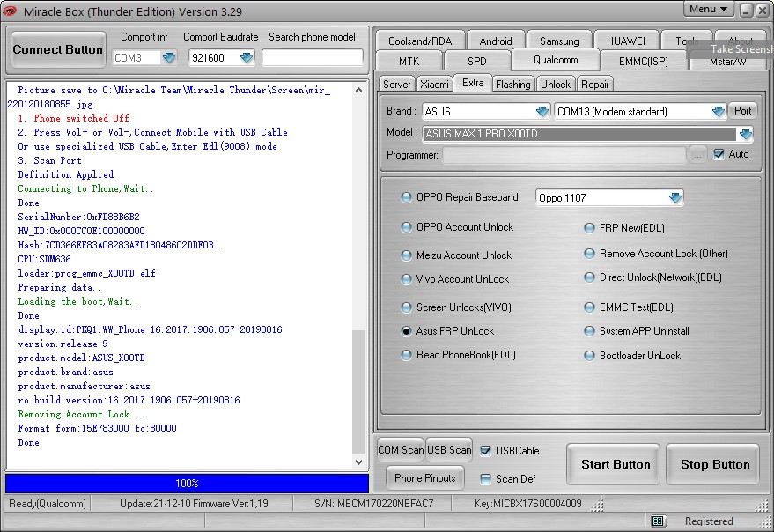This screenshot has width=774, height=532.
Task: Click the Start Button
Action: 615,464
